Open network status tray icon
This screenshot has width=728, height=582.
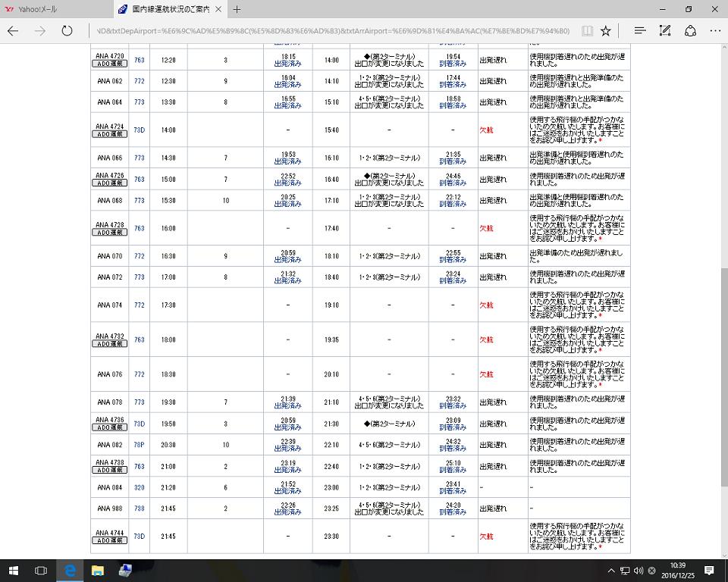(x=625, y=571)
